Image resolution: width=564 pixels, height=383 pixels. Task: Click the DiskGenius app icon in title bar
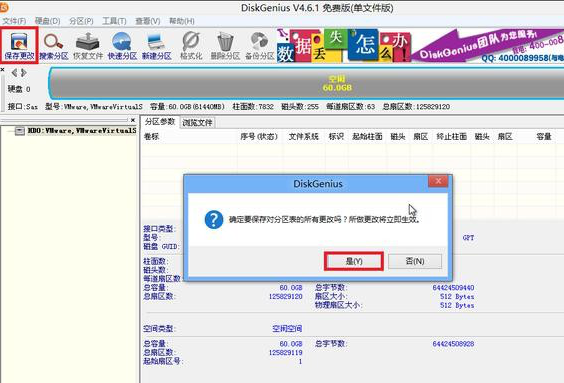4,7
